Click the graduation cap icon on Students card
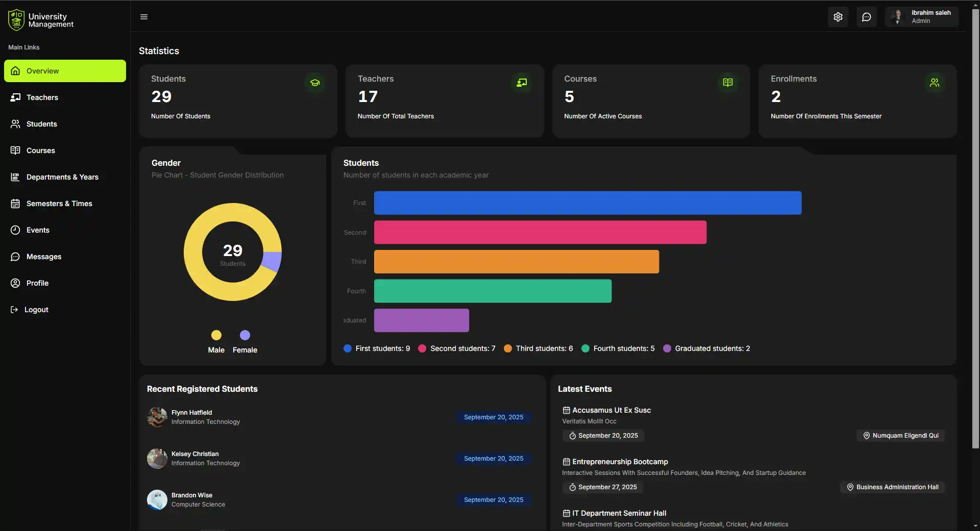 pos(315,83)
